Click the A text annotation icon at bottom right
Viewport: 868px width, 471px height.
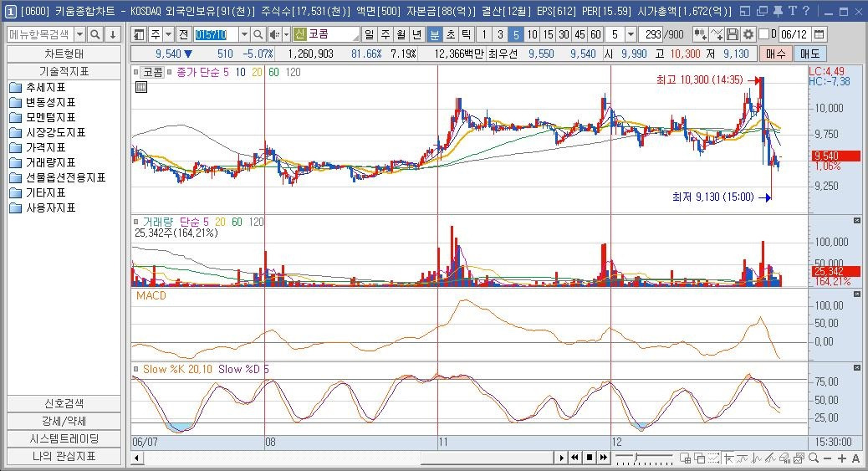point(855,458)
